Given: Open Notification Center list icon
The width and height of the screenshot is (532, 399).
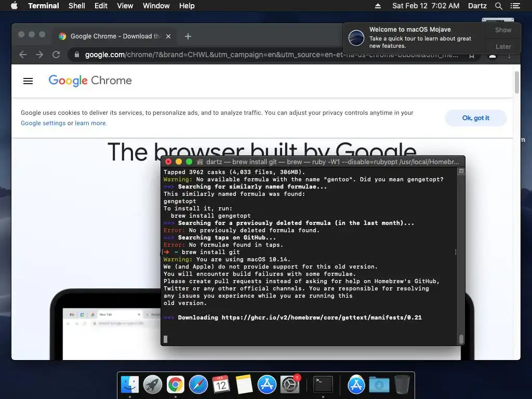Looking at the screenshot, I should (x=515, y=6).
